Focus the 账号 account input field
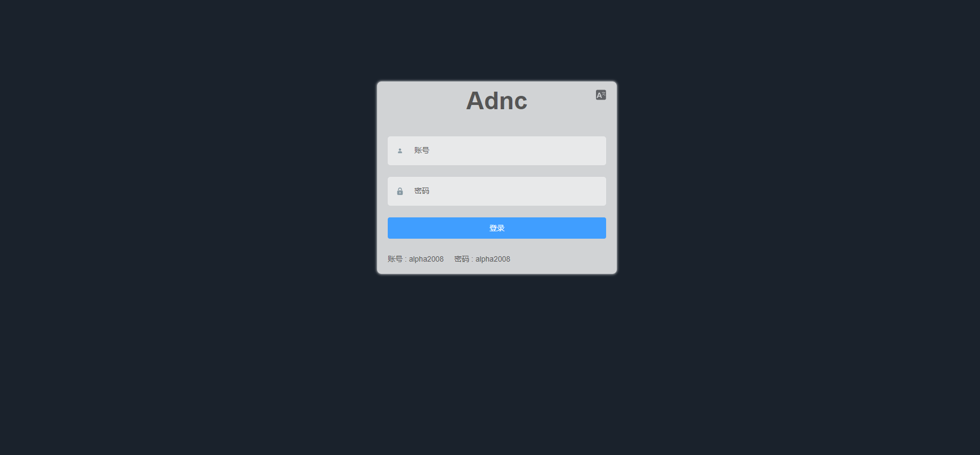 tap(497, 151)
